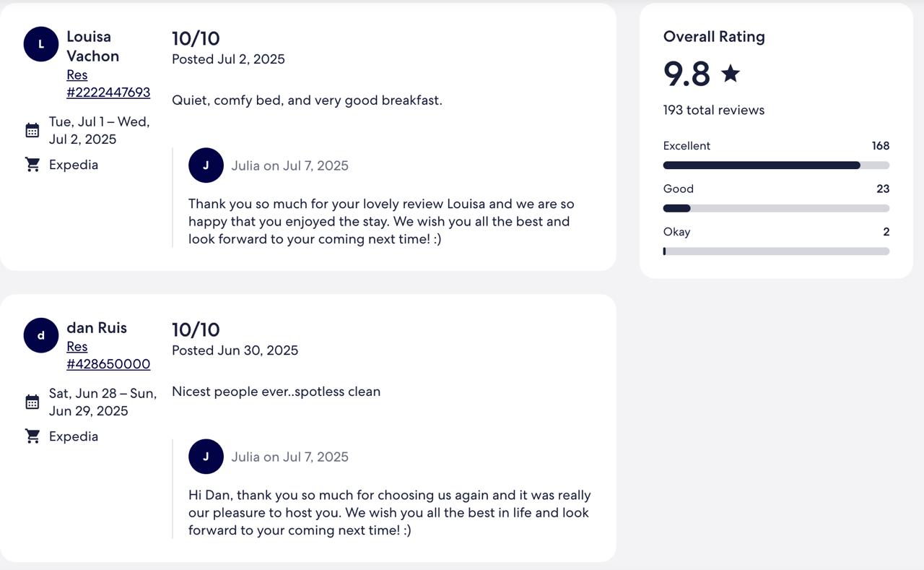Click Julia's avatar in reply to Louisa
Screen dimensions: 924x570
[x=206, y=165]
